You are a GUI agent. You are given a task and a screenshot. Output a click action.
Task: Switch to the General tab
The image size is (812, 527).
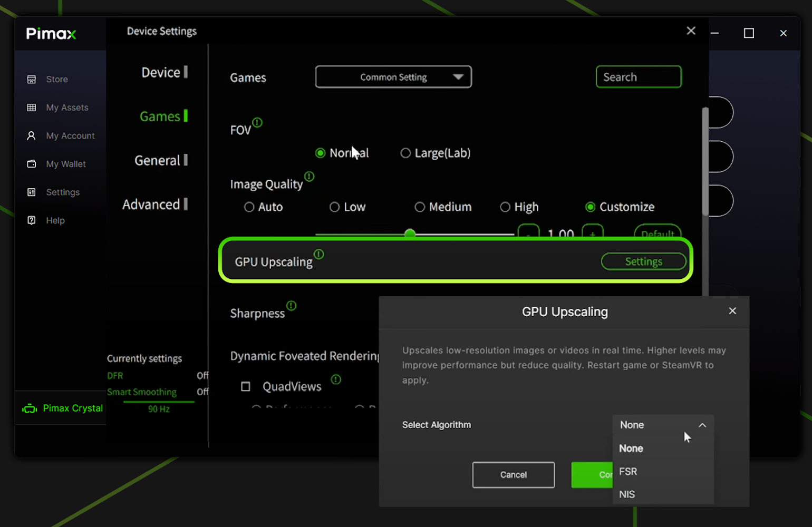(160, 161)
